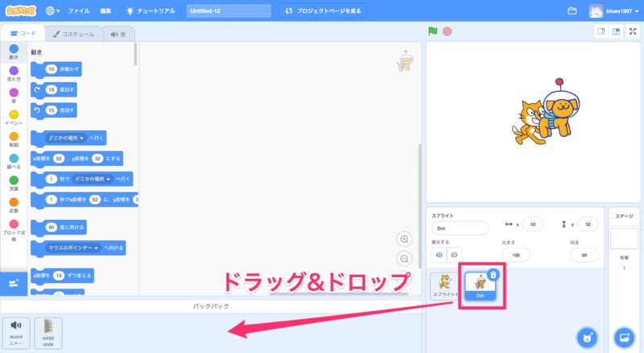Open the language globe dropdown

click(54, 11)
